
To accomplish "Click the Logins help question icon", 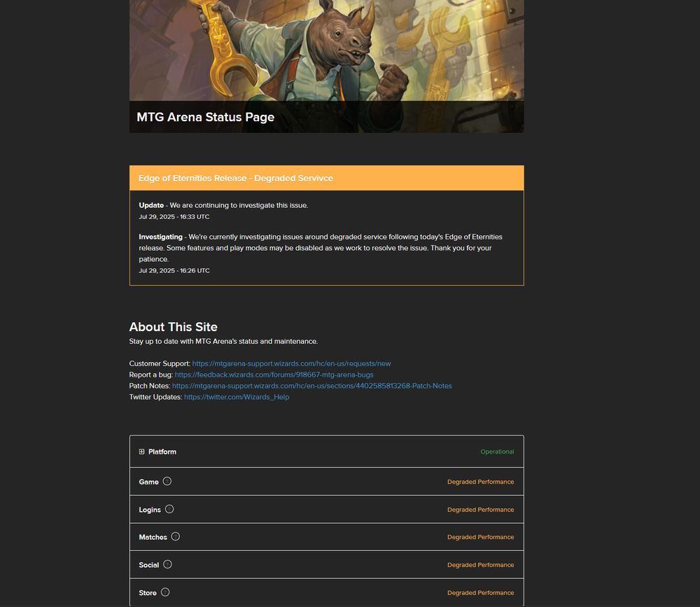I will pyautogui.click(x=169, y=509).
